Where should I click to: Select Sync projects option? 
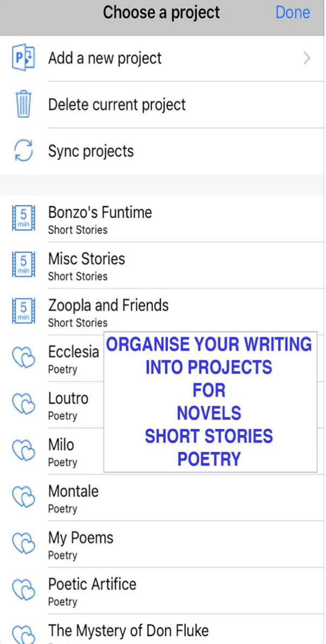point(91,151)
